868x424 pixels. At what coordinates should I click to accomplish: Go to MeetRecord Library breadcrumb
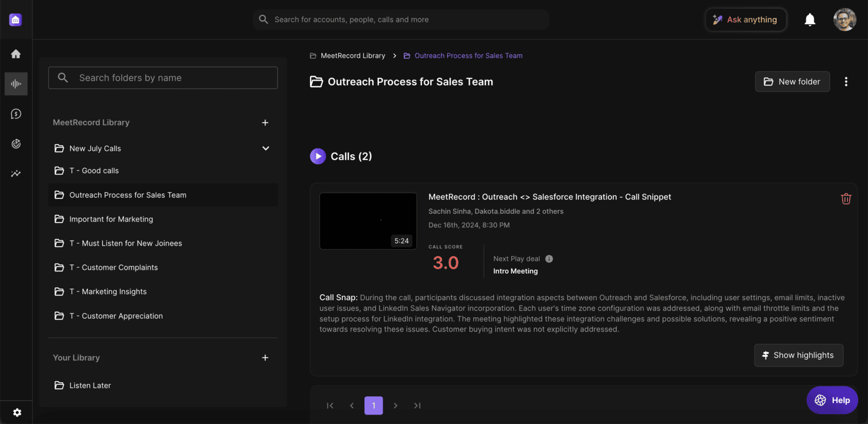pyautogui.click(x=352, y=55)
